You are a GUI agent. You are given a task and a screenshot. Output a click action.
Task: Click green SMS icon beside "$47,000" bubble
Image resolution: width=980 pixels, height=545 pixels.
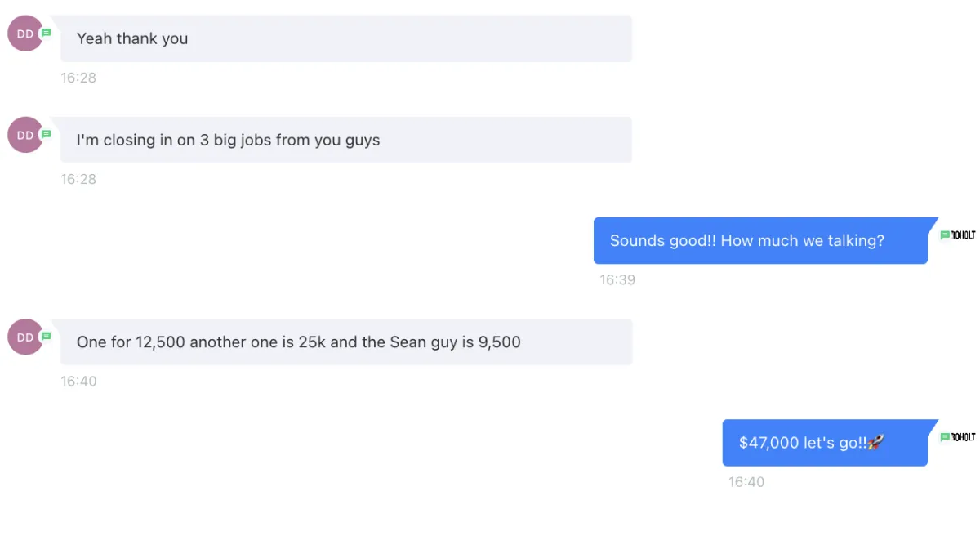pyautogui.click(x=945, y=437)
